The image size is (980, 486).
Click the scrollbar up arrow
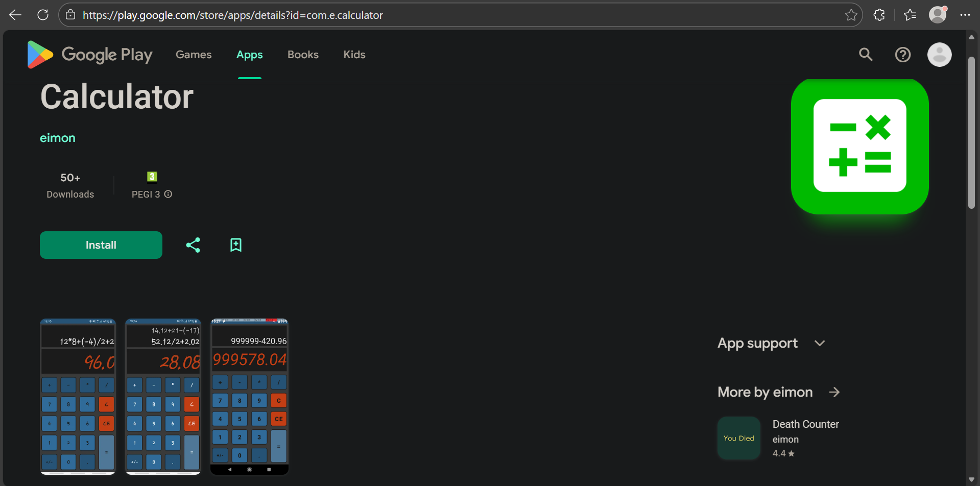[971, 37]
